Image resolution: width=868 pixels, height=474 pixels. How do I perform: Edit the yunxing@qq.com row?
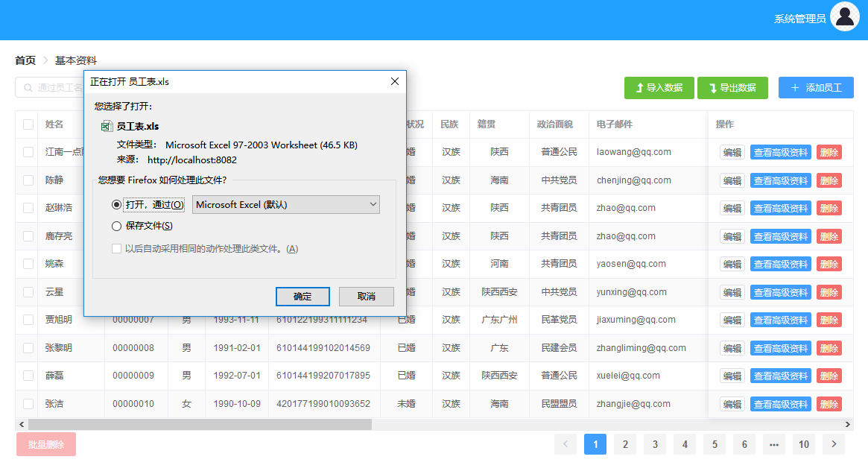click(x=732, y=292)
